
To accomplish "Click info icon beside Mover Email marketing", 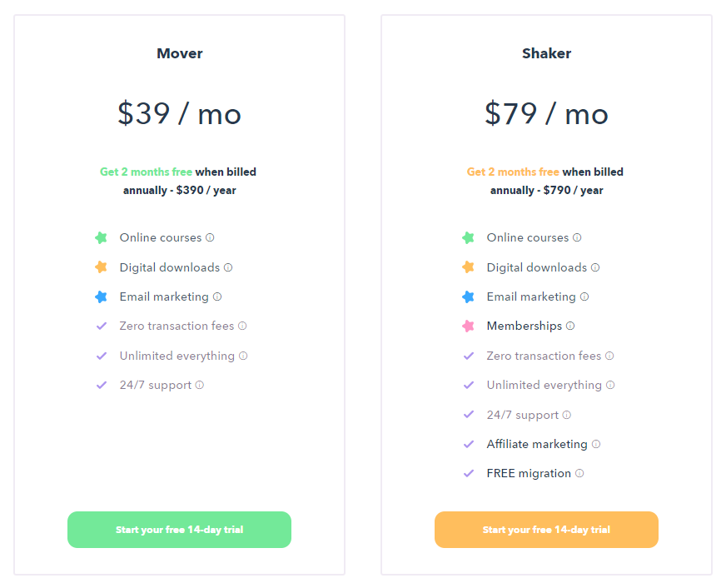I will click(x=217, y=296).
